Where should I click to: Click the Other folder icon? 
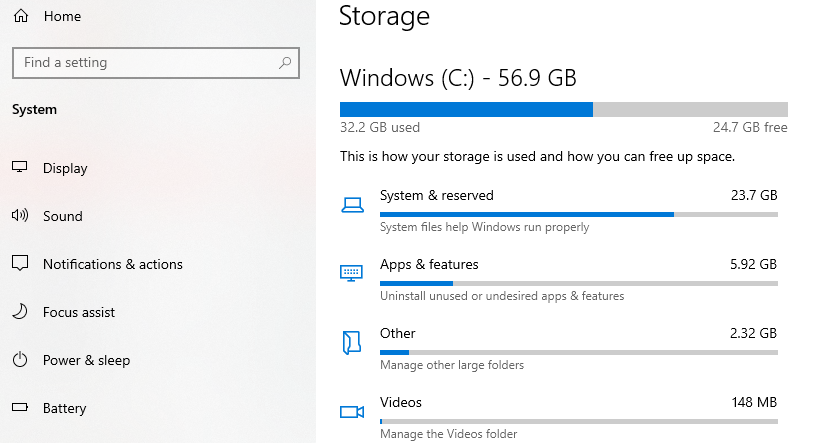(352, 342)
